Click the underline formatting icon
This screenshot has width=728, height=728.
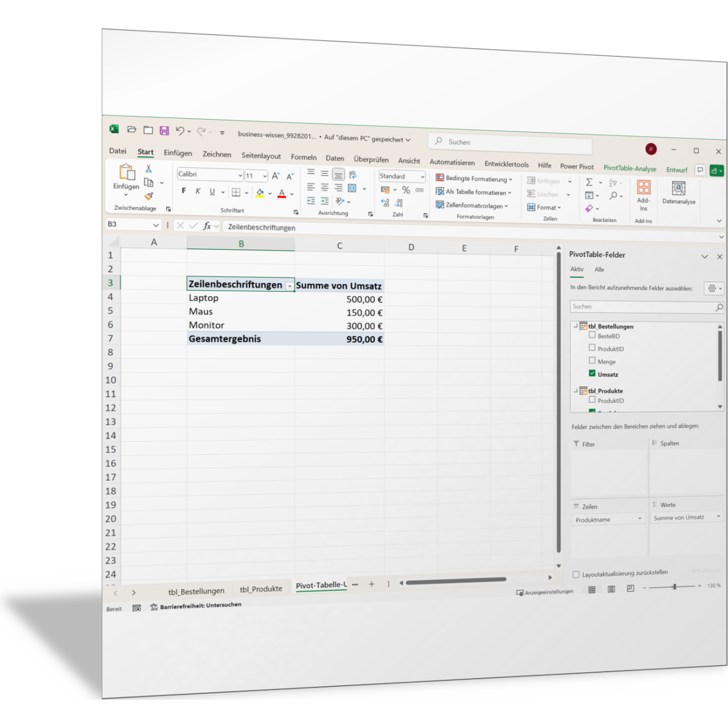[213, 191]
